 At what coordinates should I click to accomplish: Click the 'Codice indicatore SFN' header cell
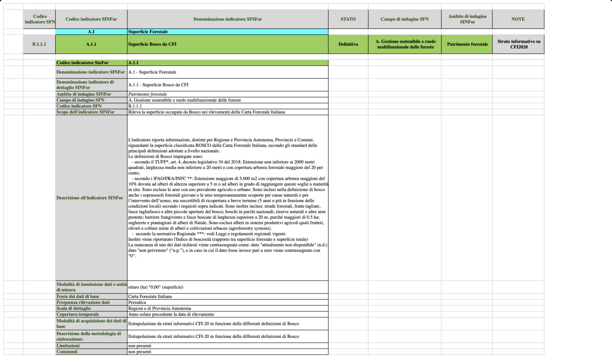40,19
